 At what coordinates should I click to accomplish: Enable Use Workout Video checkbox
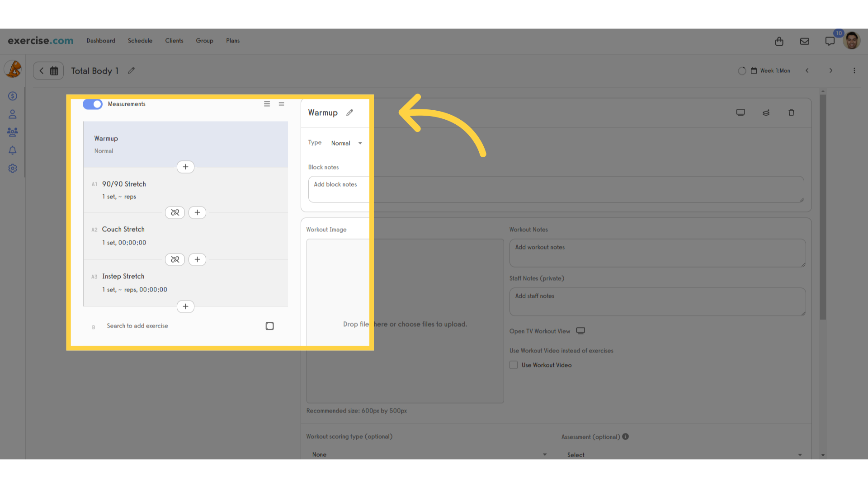click(x=513, y=364)
